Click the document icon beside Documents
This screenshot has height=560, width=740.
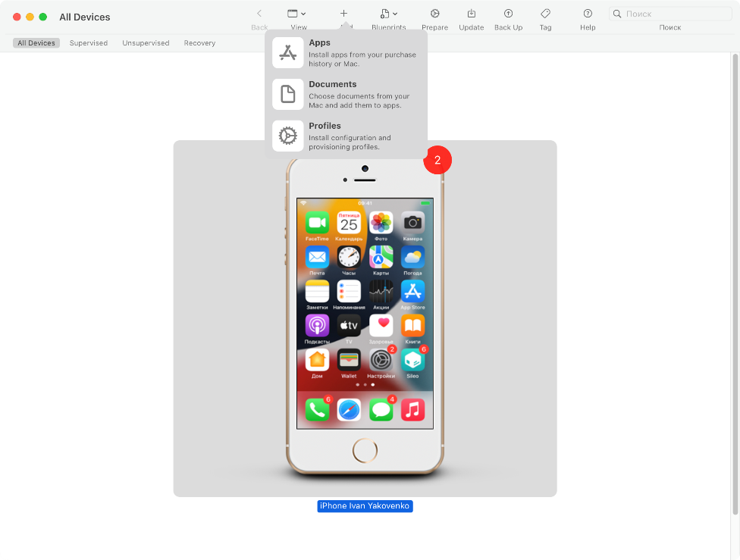click(x=288, y=95)
